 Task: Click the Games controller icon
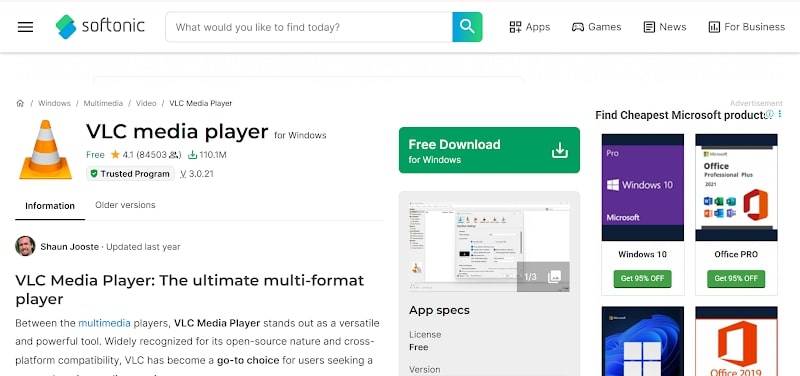(578, 27)
